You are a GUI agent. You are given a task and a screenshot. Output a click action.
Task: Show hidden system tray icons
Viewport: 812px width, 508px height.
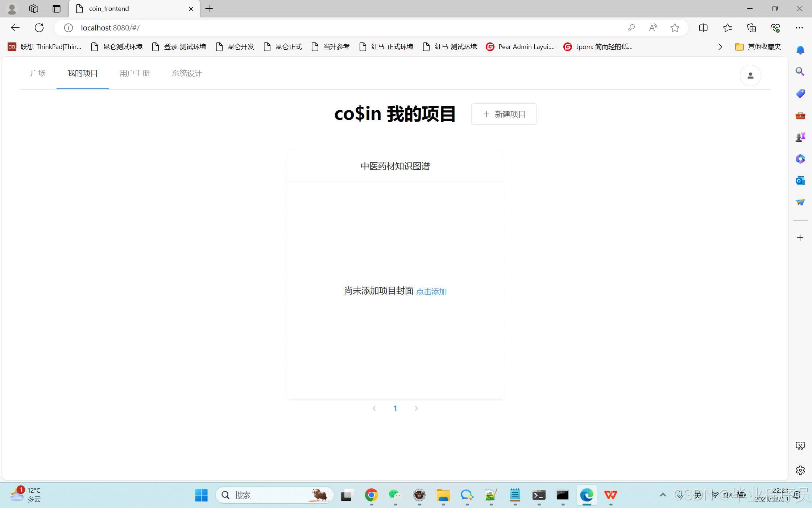coord(663,495)
